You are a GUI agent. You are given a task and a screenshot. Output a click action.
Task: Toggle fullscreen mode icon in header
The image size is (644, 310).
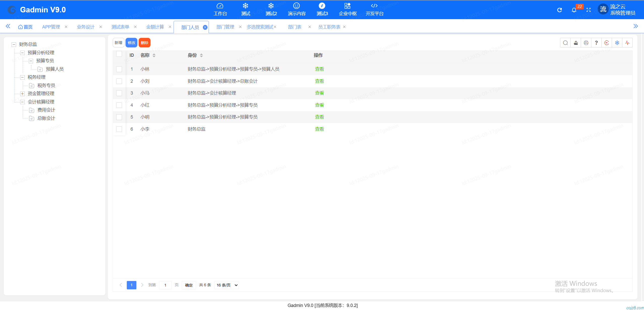tap(589, 10)
